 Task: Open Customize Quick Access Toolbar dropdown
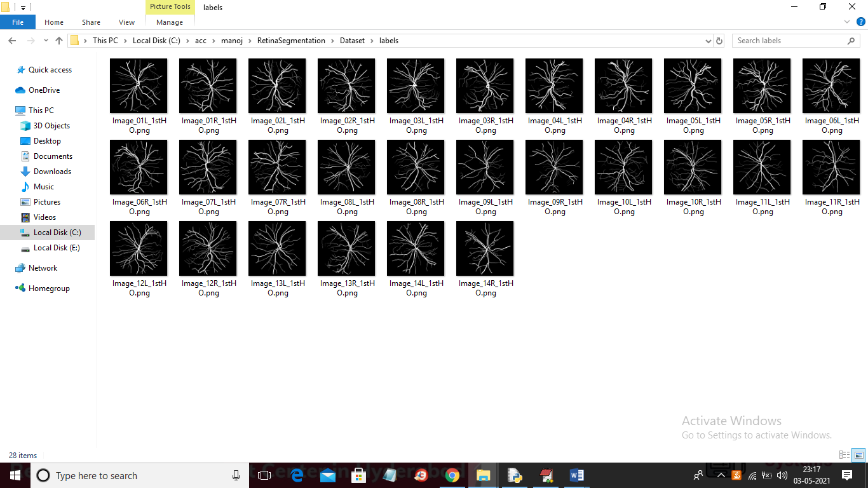[24, 8]
